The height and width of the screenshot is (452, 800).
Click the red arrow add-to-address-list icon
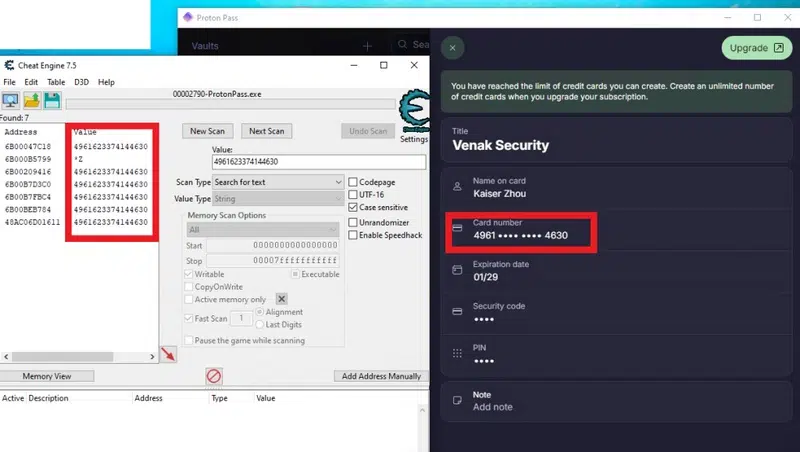tap(168, 354)
